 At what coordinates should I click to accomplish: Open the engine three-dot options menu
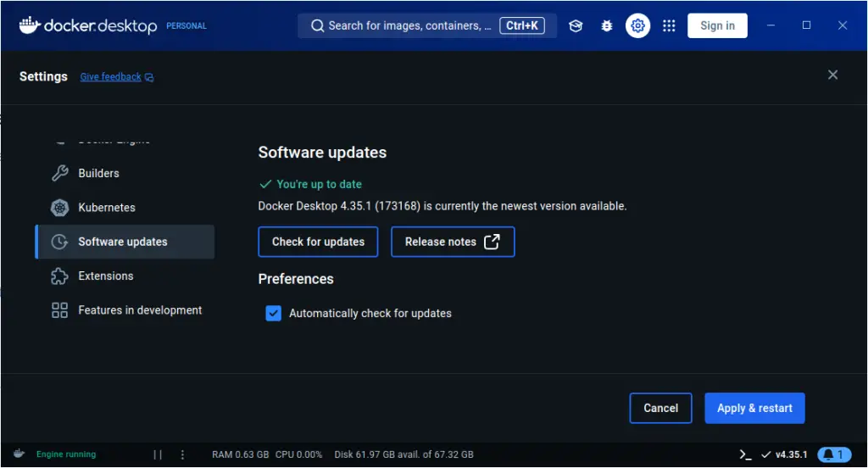(x=183, y=454)
